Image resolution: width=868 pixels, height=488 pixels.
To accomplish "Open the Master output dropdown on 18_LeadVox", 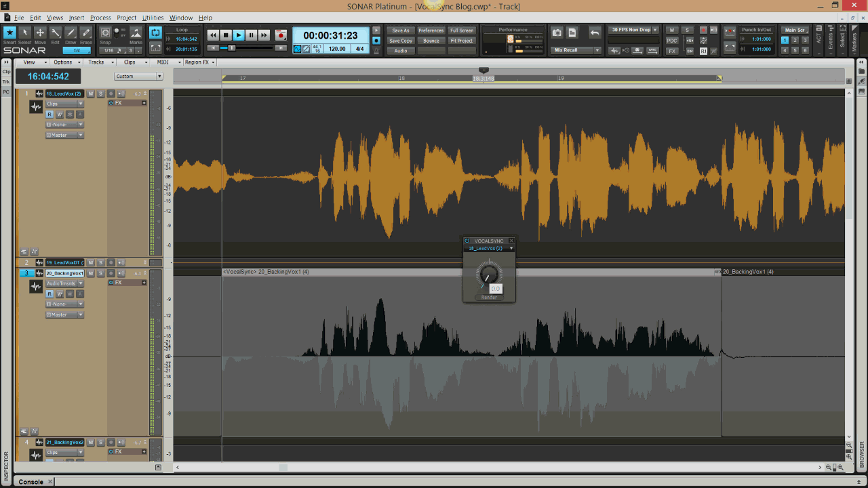I will (64, 135).
